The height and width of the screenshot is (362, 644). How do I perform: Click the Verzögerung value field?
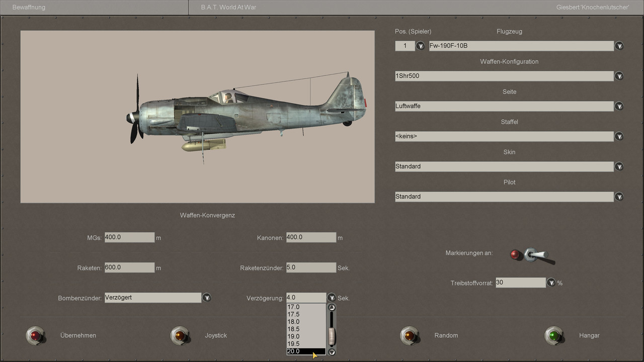[x=306, y=298]
